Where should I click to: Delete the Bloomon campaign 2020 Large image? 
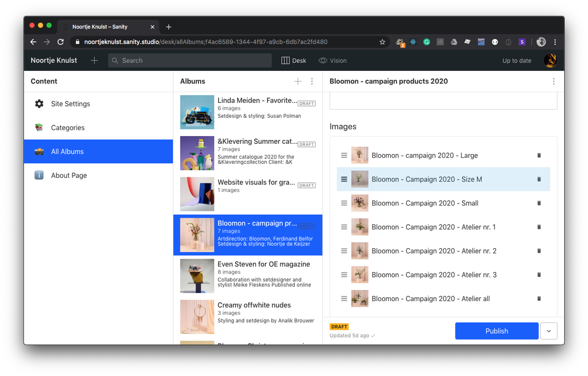(x=539, y=155)
